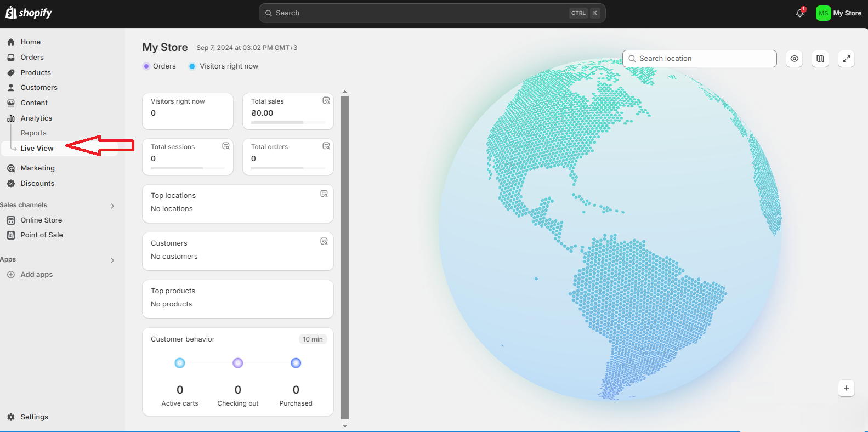Open the 10 min time range selector
Viewport: 868px width, 432px height.
point(313,339)
